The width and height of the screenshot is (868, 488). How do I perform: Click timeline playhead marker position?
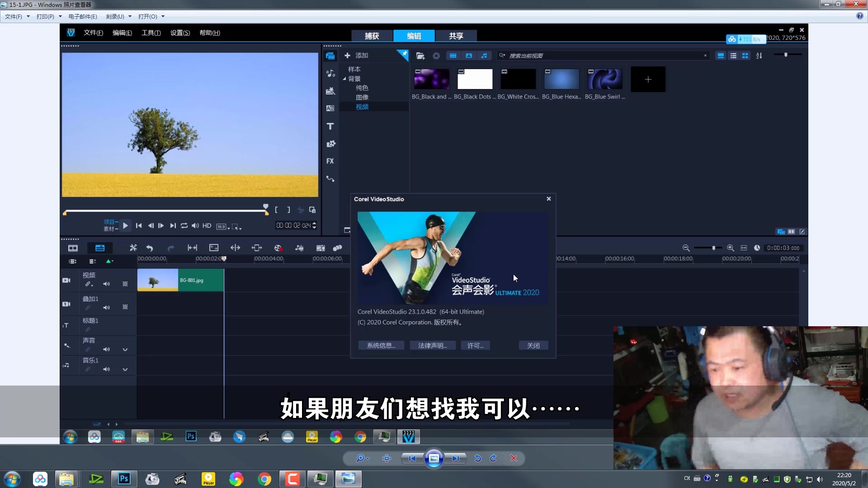click(x=225, y=258)
